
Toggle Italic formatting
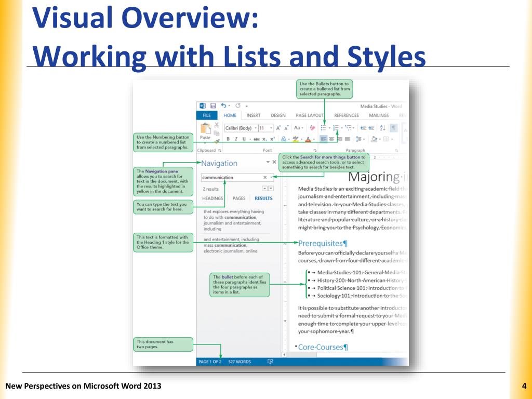236,139
